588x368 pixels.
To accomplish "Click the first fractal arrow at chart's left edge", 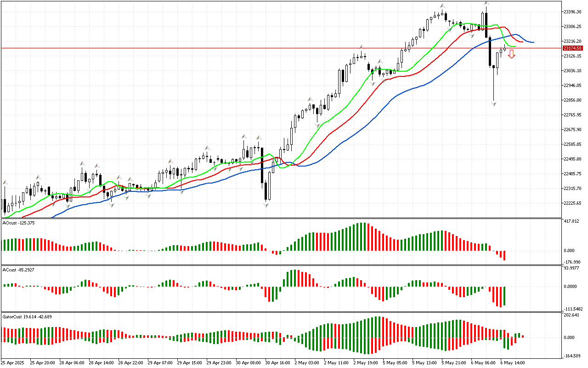I will tap(5, 183).
